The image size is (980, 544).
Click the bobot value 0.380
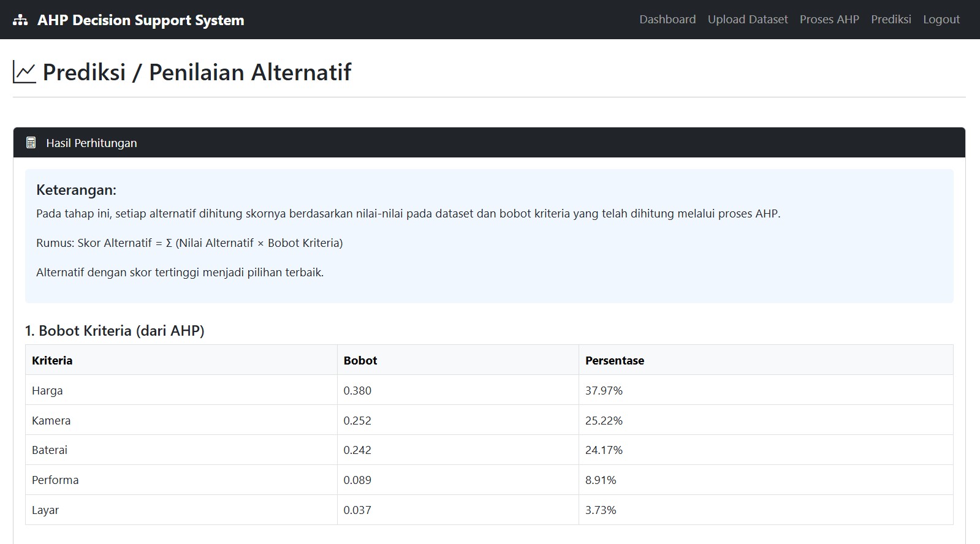tap(357, 391)
